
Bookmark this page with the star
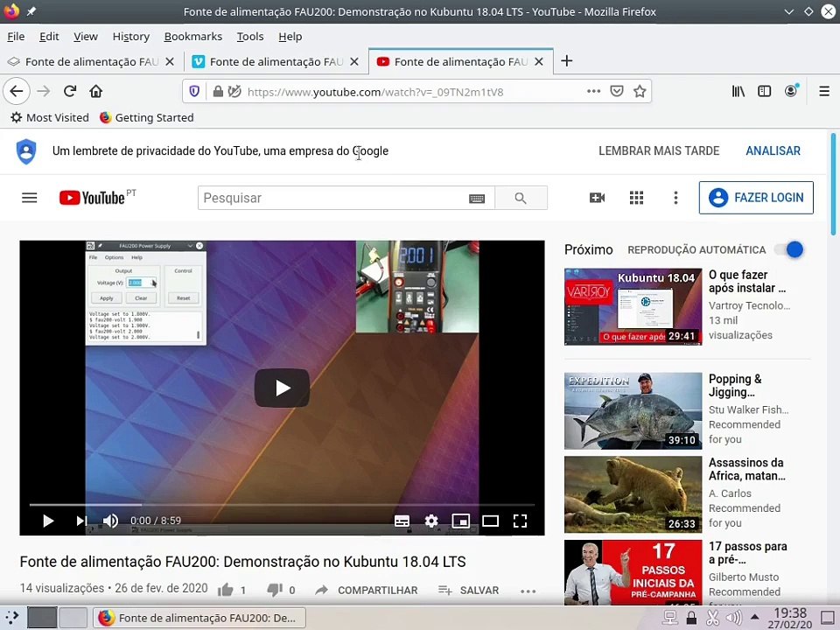tap(639, 91)
